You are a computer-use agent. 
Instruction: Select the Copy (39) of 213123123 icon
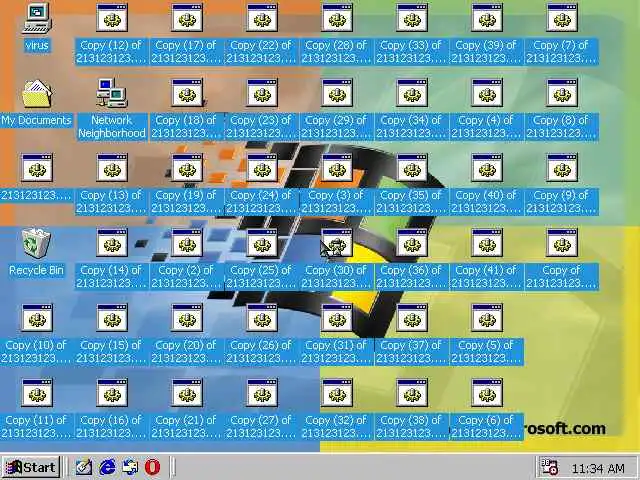point(487,18)
